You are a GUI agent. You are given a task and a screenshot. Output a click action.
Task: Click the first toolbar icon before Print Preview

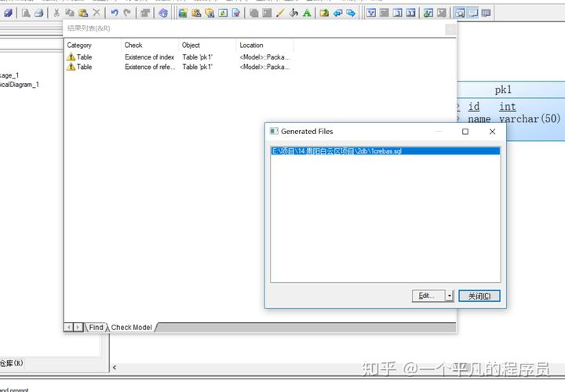point(8,13)
